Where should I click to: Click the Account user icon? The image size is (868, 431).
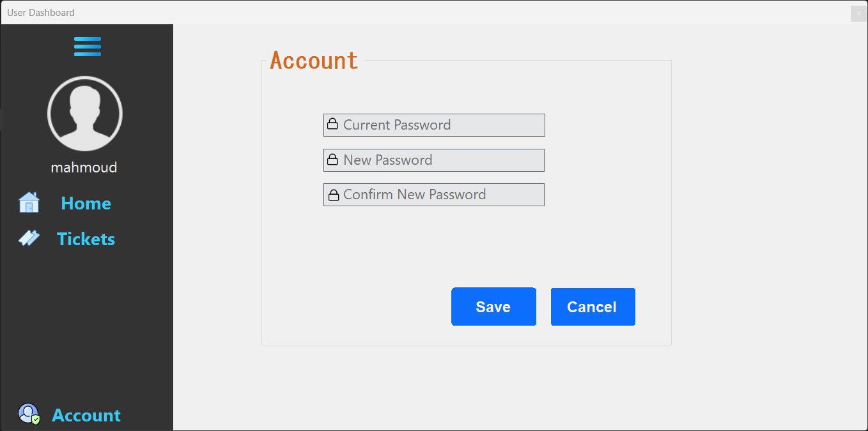(x=28, y=414)
